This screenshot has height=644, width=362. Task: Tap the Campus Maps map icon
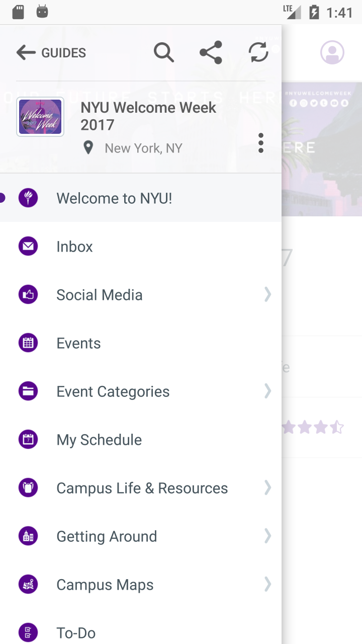[28, 584]
